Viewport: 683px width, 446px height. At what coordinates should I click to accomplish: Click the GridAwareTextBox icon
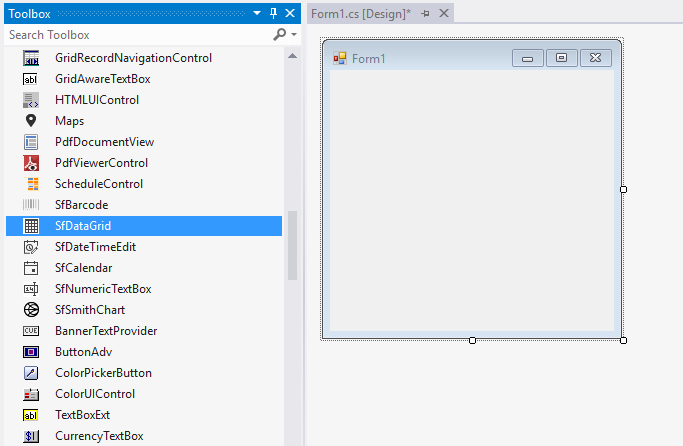(30, 79)
